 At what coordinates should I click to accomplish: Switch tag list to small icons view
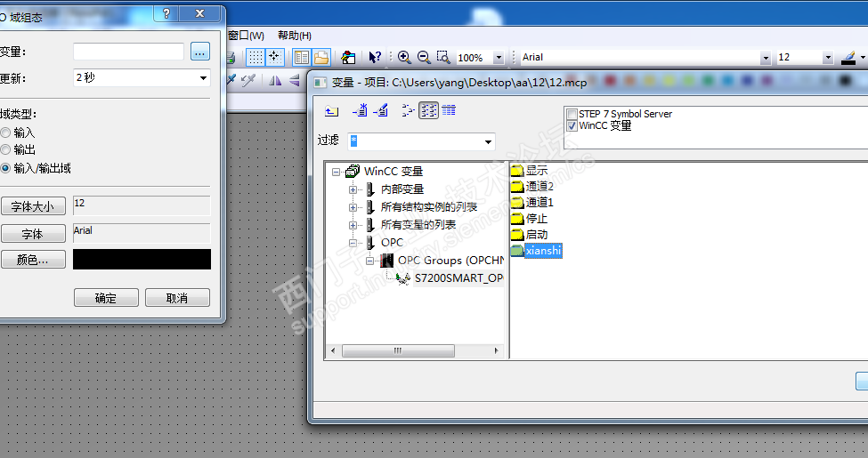pos(408,110)
